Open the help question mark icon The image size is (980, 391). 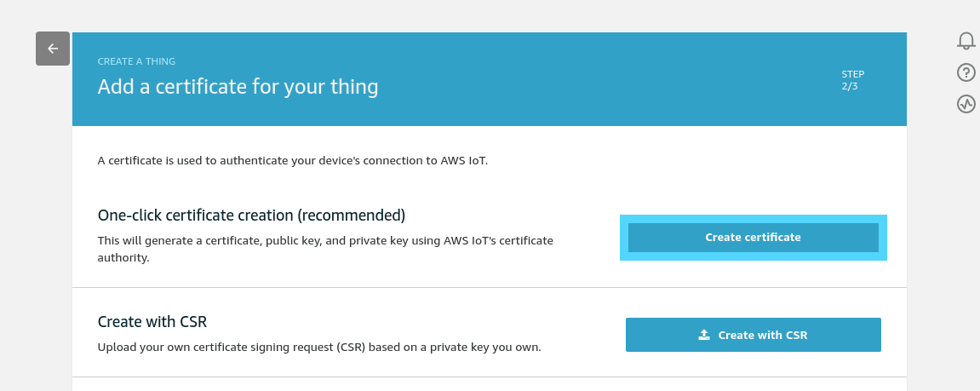click(x=966, y=72)
